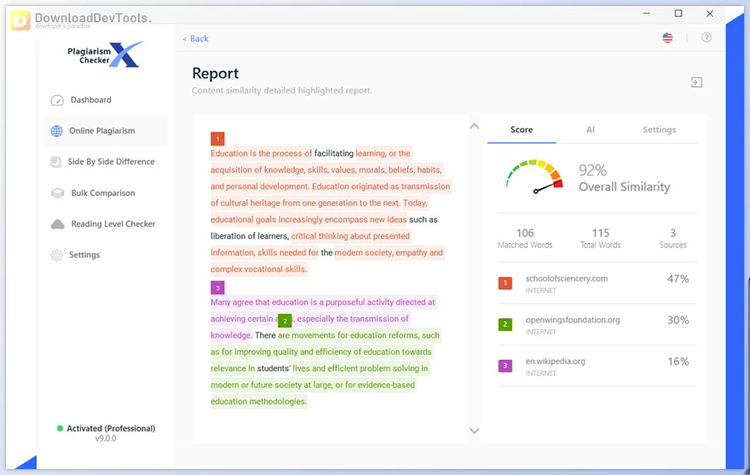Viewport: 750px width, 475px height.
Task: Click the green phrase 'education methodologies.'
Action: point(258,401)
